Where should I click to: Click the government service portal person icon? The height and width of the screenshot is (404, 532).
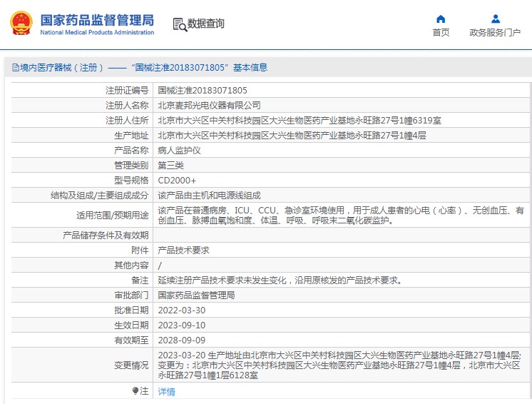496,19
